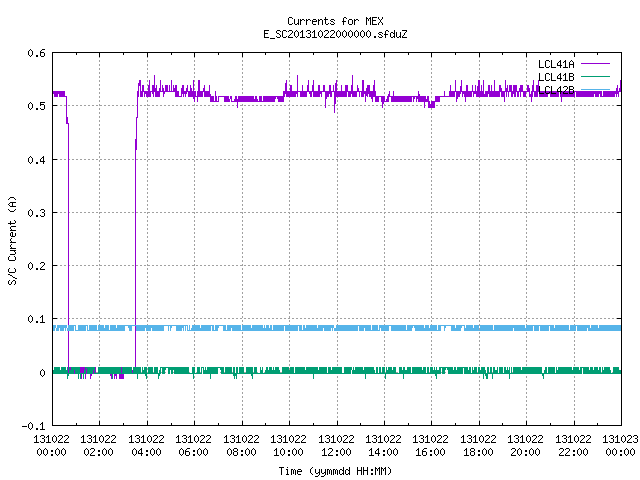The width and height of the screenshot is (640, 480).
Task: Click the purple LCL41A legend line sample
Action: (595, 64)
